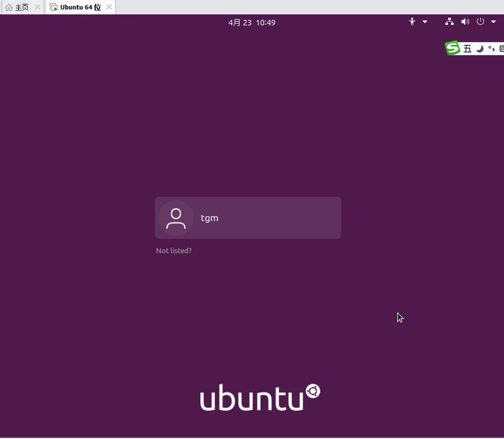The width and height of the screenshot is (504, 439).
Task: Close the Ubuntu 64 位 tab
Action: click(110, 7)
